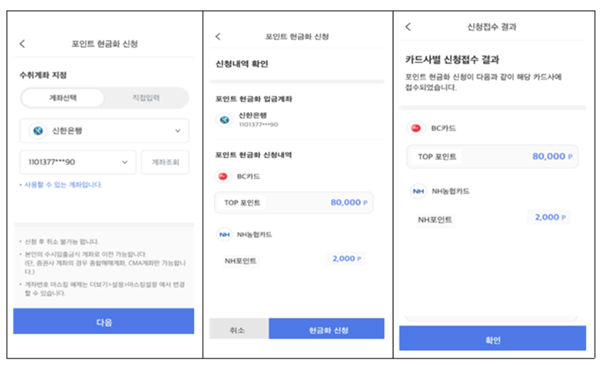Image resolution: width=600 pixels, height=365 pixels.
Task: Click the 포인트 현금화 입금계좌 label
Action: pos(253,99)
